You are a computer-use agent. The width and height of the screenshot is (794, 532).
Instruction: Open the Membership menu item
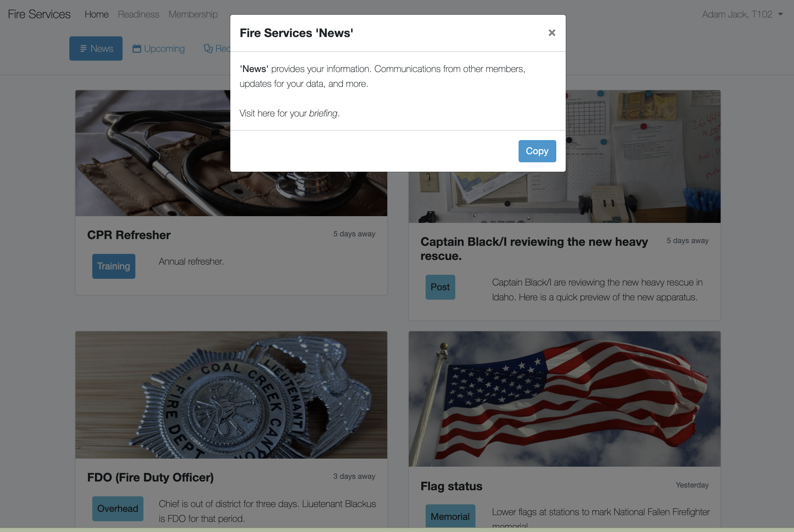(x=193, y=14)
